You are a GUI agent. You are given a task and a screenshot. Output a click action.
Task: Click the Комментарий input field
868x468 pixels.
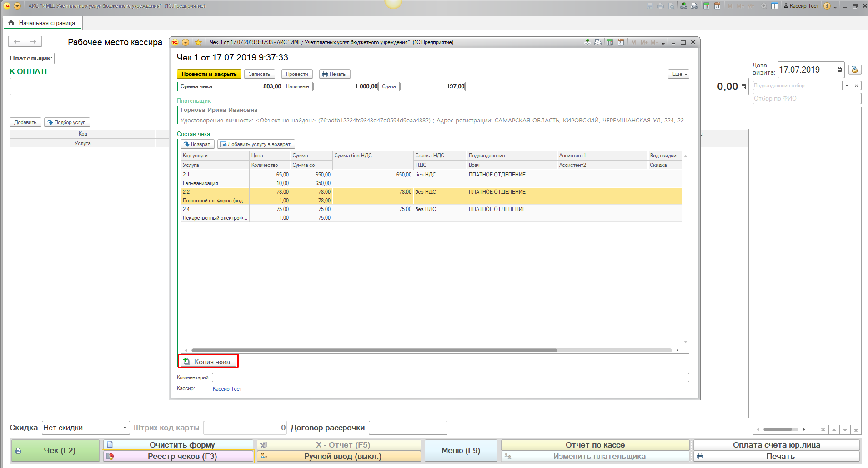tap(450, 377)
